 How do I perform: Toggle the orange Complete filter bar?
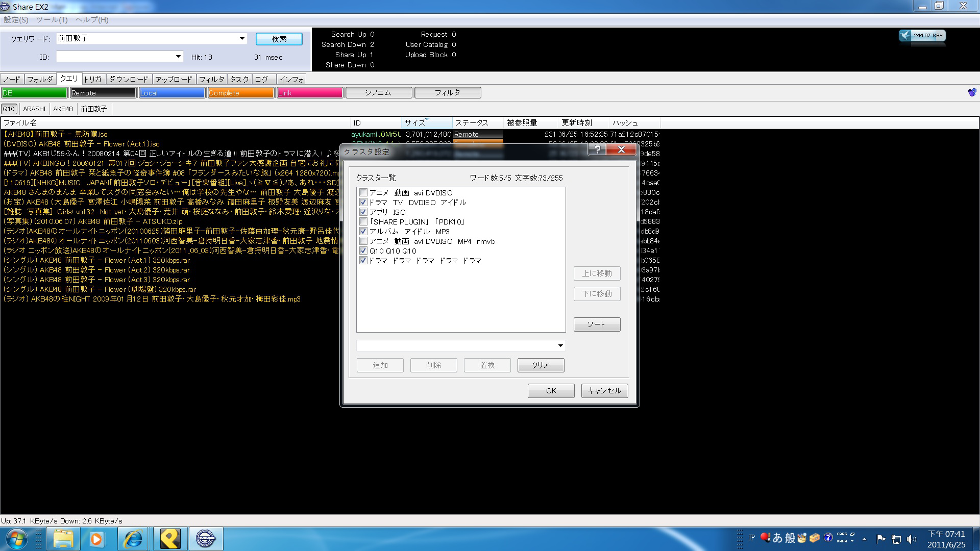[241, 93]
